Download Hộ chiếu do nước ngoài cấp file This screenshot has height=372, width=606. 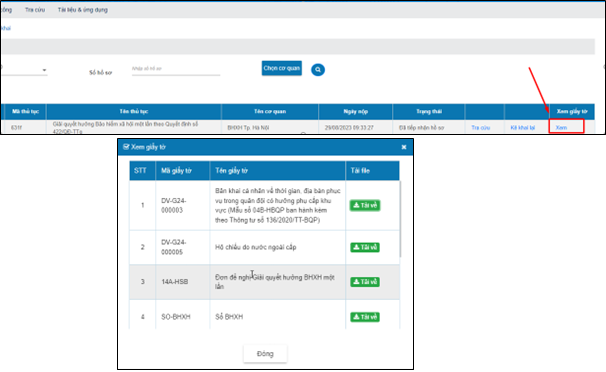365,247
